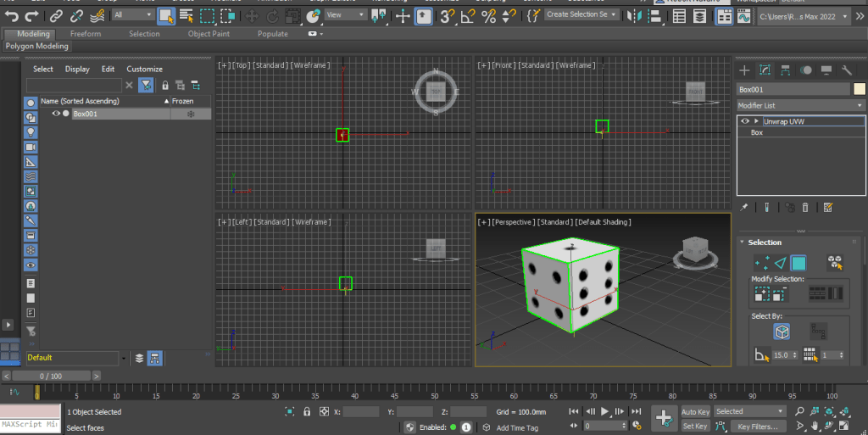Open the Hierarchy tab in the command panel
This screenshot has height=435, width=868.
click(785, 70)
